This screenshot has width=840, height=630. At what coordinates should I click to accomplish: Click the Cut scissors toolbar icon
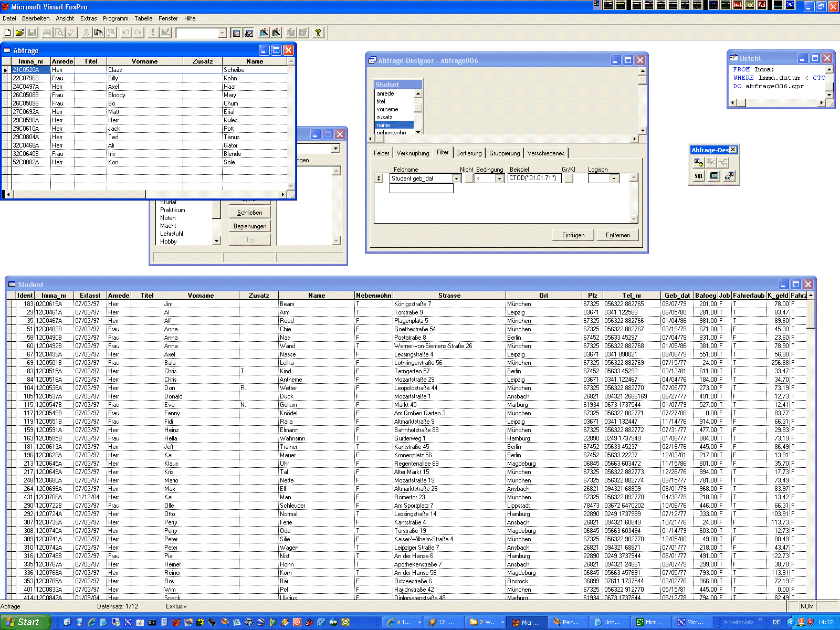(x=86, y=33)
